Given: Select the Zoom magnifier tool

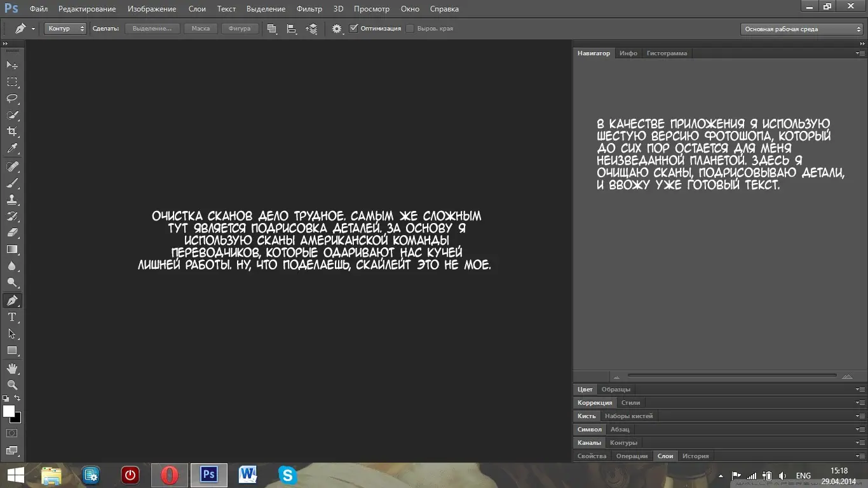Looking at the screenshot, I should tap(12, 385).
